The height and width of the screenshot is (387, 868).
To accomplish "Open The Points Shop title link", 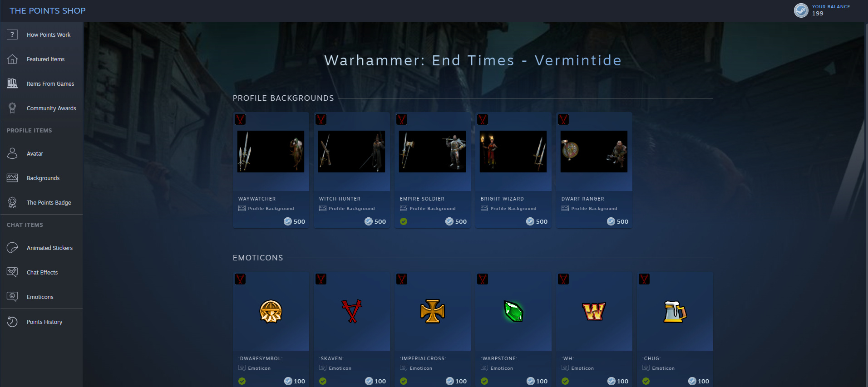I will [48, 10].
